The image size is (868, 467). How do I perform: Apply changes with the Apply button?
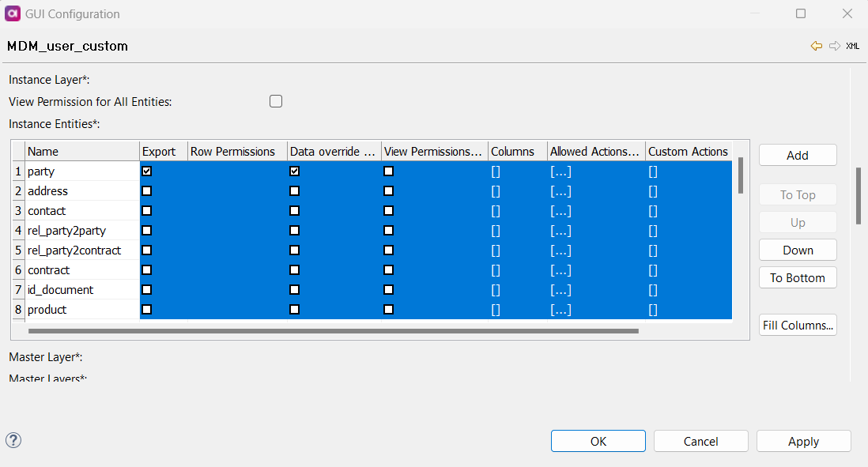point(803,441)
